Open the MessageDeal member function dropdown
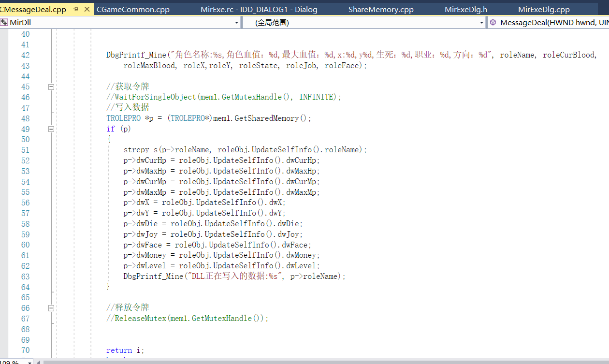The height and width of the screenshot is (364, 609). point(551,23)
